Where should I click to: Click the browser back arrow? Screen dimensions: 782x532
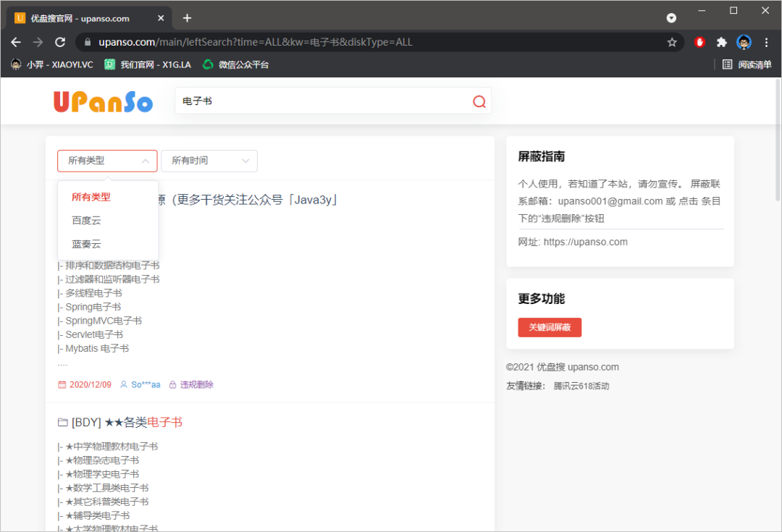16,43
